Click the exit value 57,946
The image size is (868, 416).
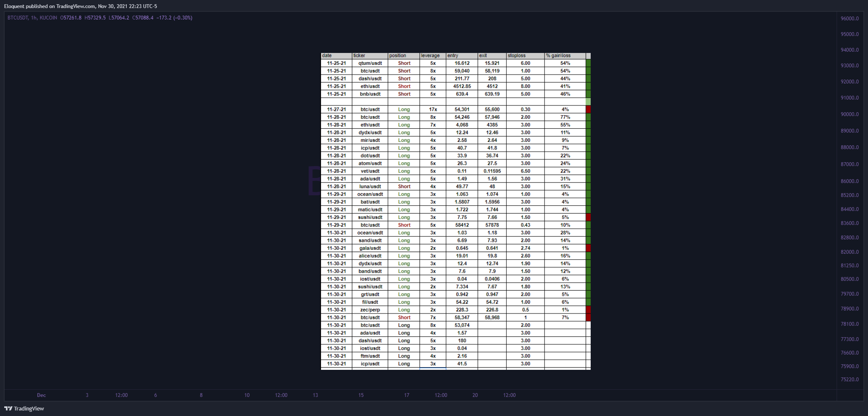(492, 117)
